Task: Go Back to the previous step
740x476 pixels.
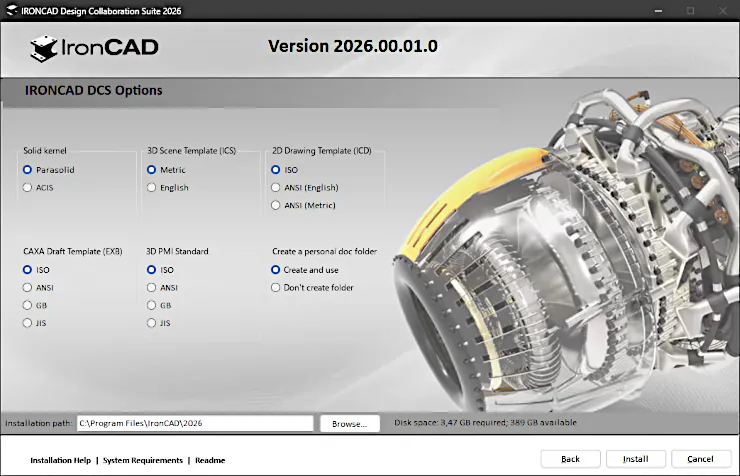Action: [x=570, y=459]
